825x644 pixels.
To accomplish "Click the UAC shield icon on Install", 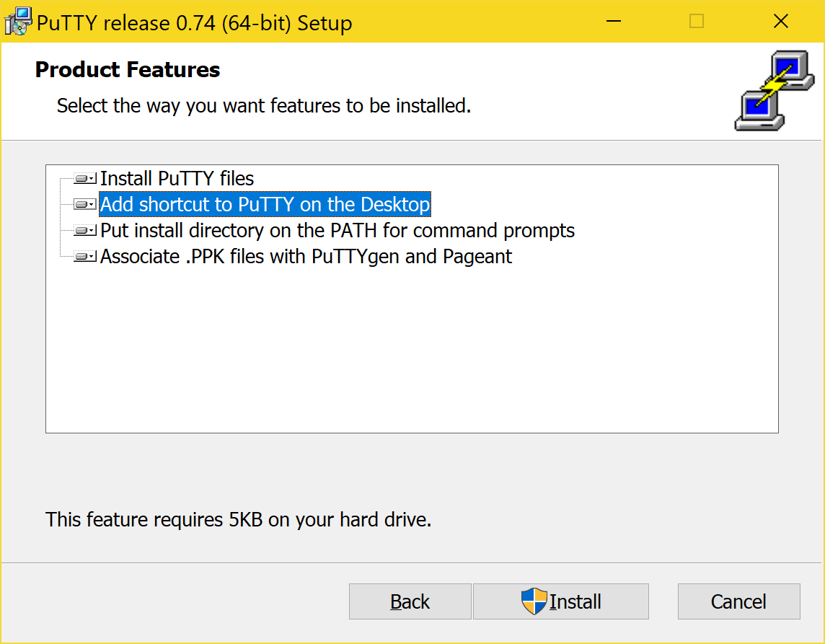I will point(534,601).
